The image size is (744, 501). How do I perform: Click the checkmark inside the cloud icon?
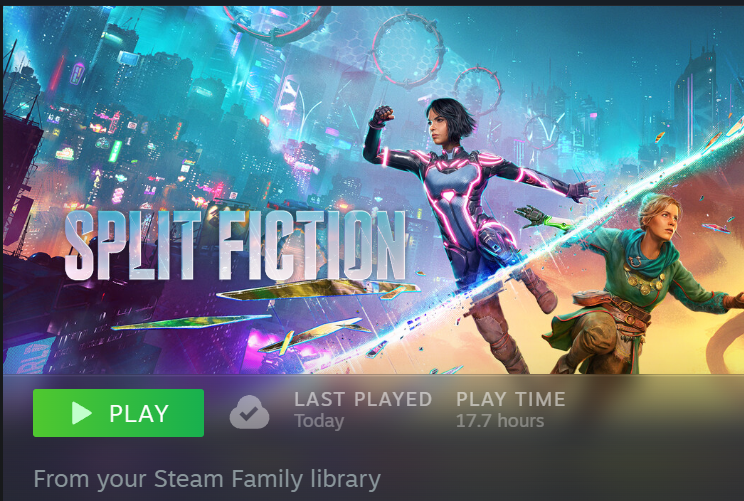point(249,415)
